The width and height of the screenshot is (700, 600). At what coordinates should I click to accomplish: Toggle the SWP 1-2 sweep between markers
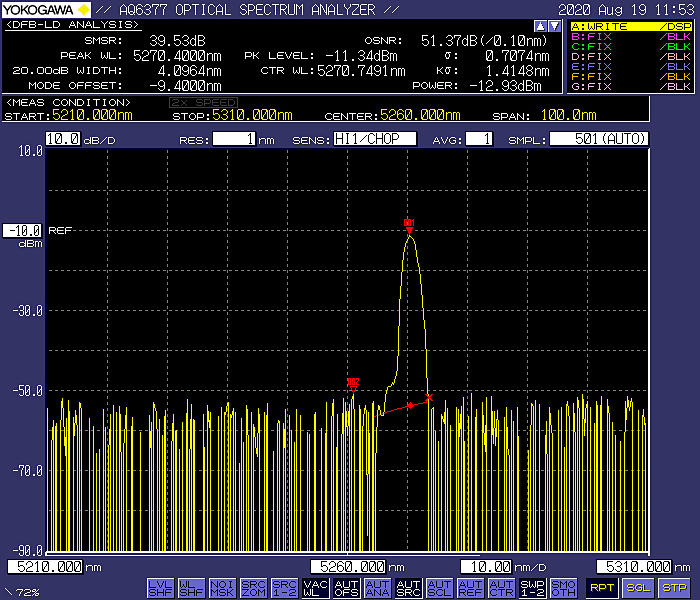click(x=532, y=588)
